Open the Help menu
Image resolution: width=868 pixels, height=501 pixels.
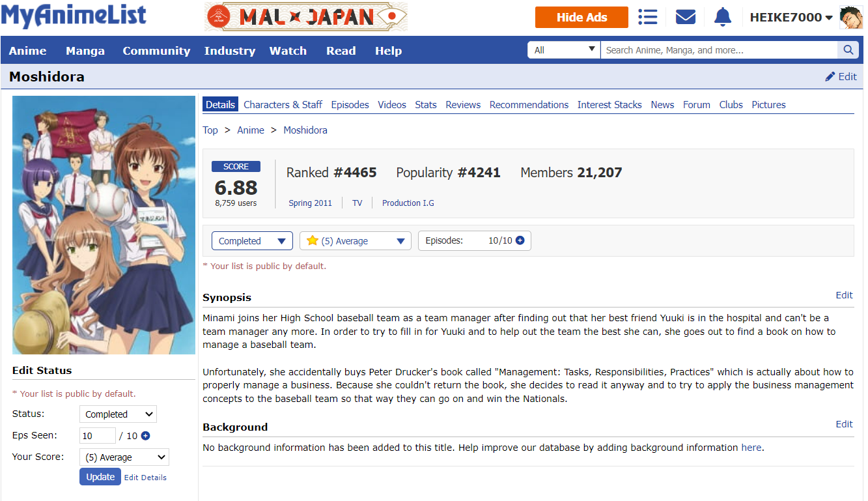pyautogui.click(x=388, y=51)
